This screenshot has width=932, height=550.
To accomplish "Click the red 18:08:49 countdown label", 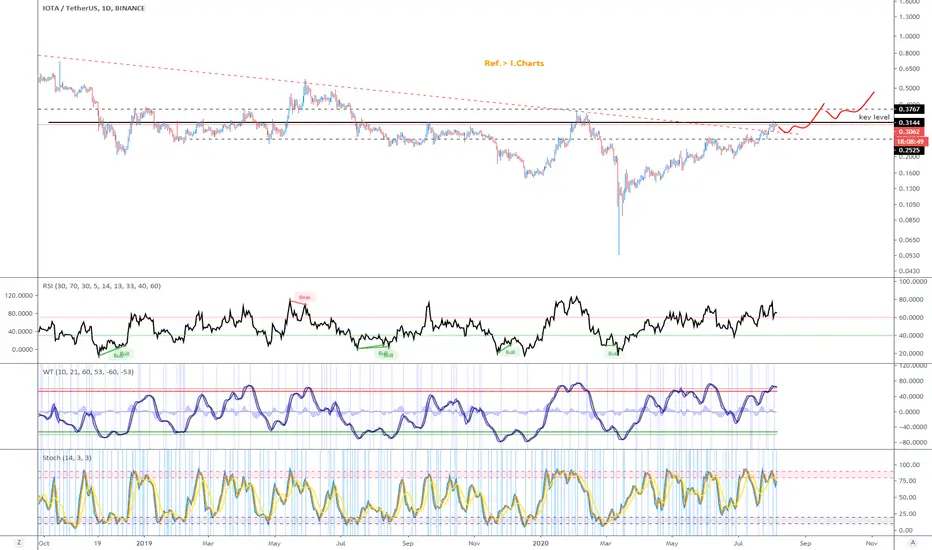I will [911, 142].
